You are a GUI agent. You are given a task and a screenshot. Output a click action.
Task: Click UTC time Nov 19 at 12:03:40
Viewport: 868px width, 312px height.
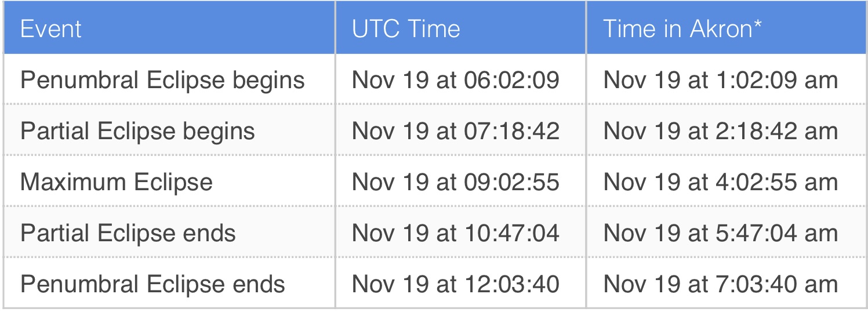coord(455,284)
